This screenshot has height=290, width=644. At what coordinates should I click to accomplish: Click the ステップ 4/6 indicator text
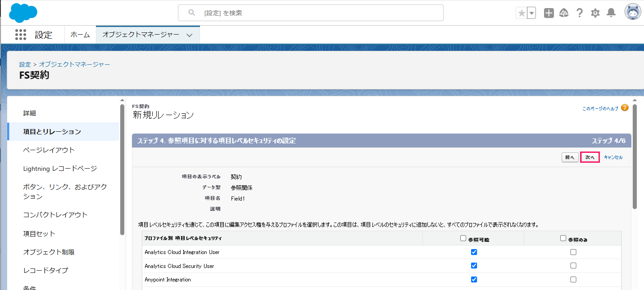(x=608, y=141)
